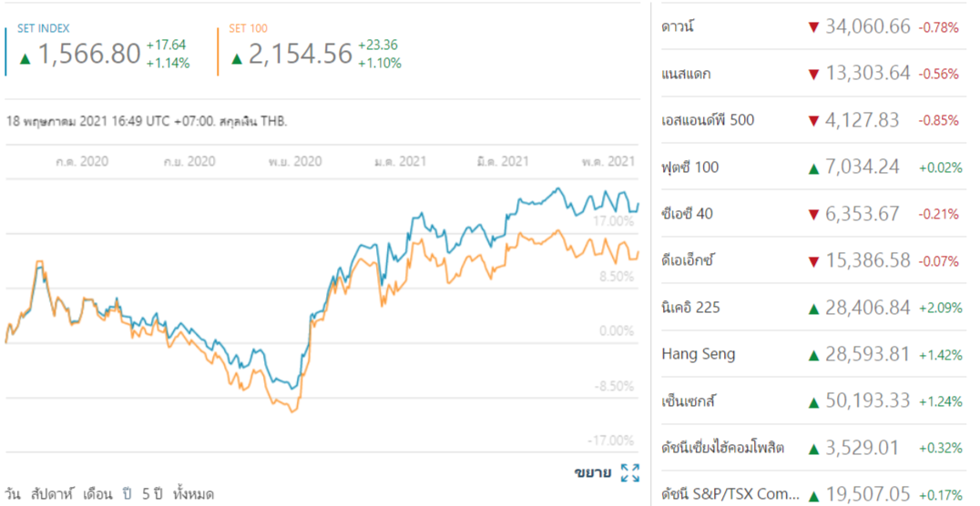
Task: Click the green up arrow in นิเคอิ 225 row
Action: pos(813,308)
